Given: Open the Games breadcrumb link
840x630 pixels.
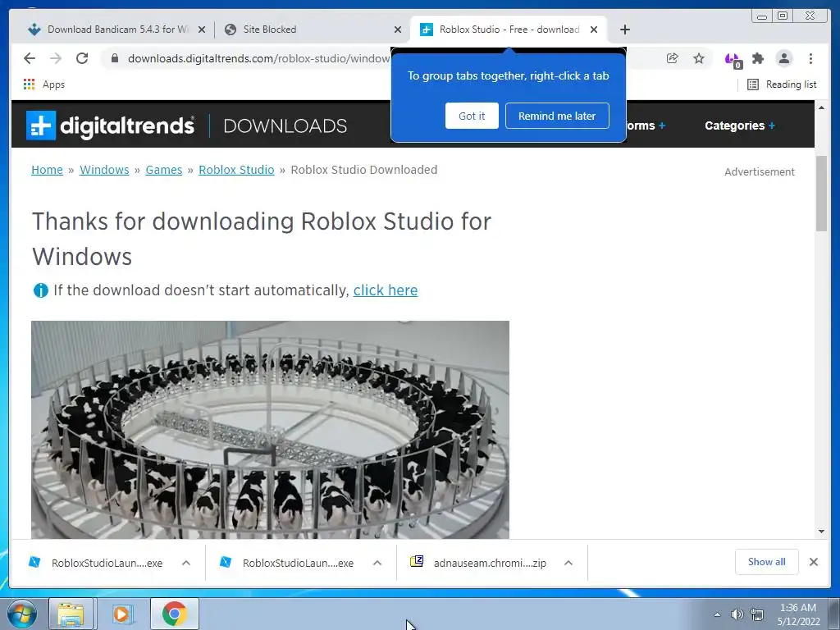Looking at the screenshot, I should pos(164,170).
